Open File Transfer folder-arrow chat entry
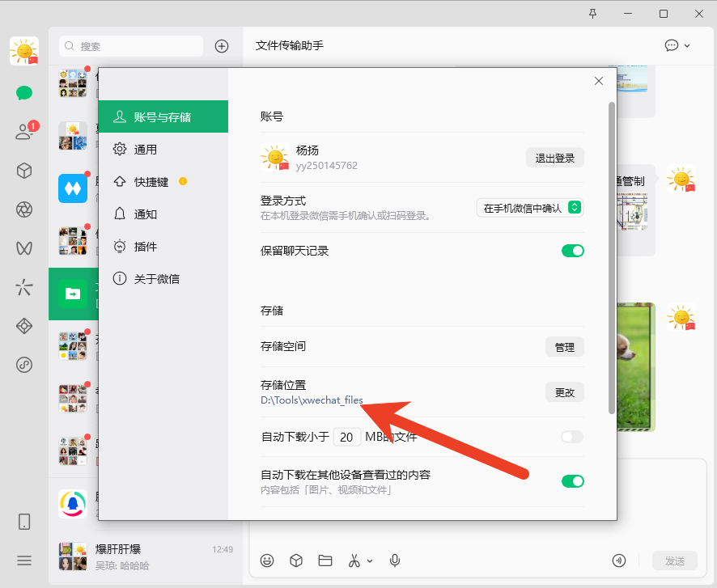This screenshot has height=588, width=717. pos(73,294)
